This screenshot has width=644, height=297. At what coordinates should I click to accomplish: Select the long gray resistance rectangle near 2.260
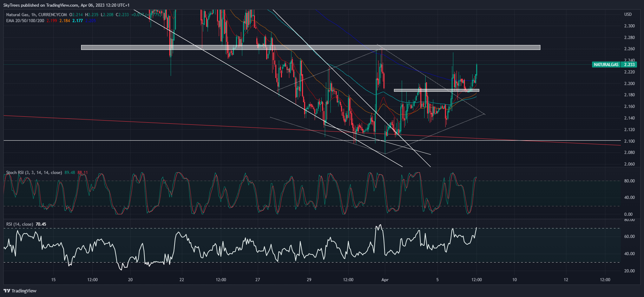(x=310, y=47)
